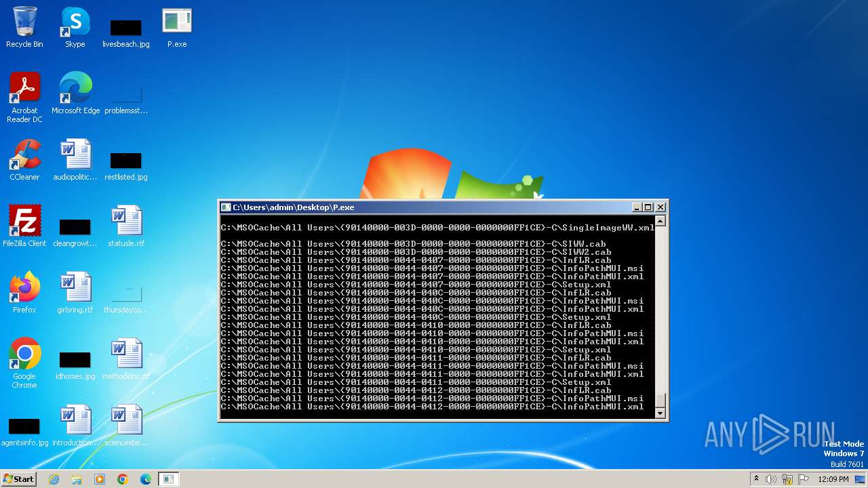Open FileZilla Client shortcut
The image size is (868, 488).
[x=24, y=226]
